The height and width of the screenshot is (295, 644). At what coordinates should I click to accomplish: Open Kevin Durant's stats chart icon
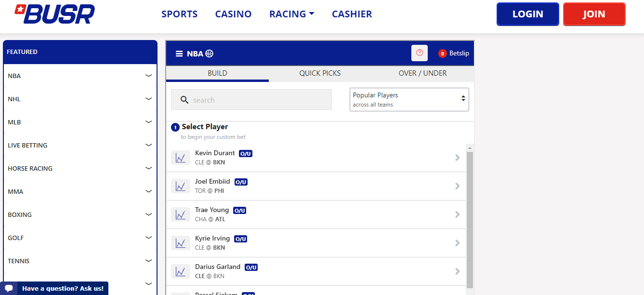click(x=181, y=158)
